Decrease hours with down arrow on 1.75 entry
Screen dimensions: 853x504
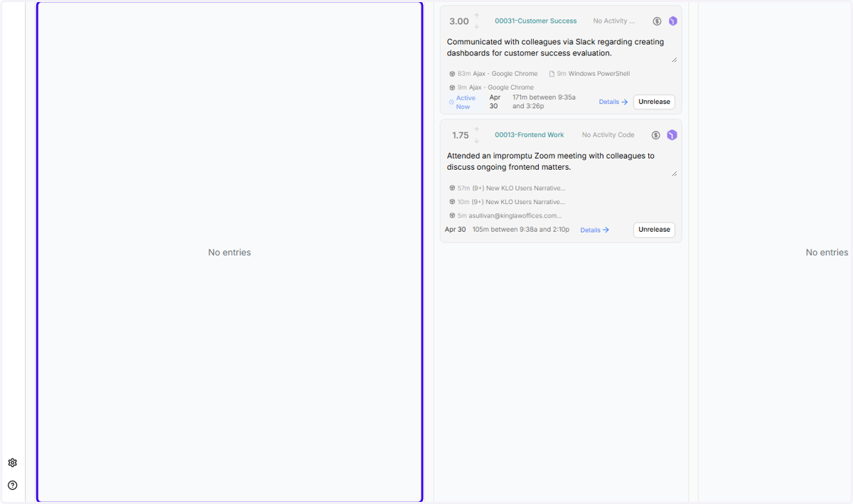[x=477, y=140]
